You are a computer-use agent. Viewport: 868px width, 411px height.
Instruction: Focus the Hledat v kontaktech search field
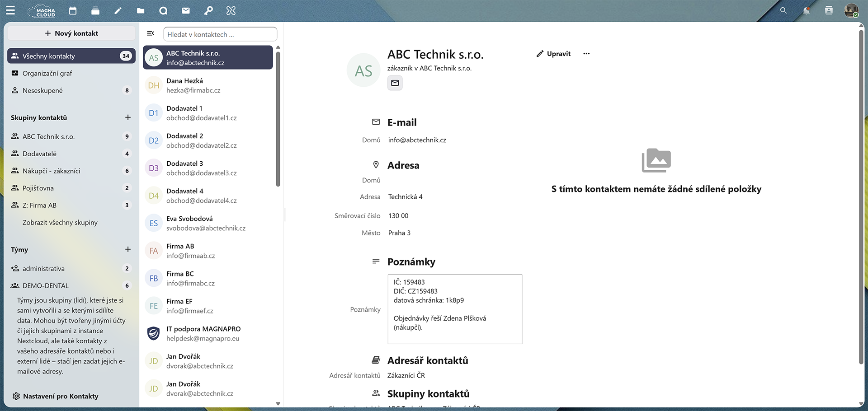point(220,34)
